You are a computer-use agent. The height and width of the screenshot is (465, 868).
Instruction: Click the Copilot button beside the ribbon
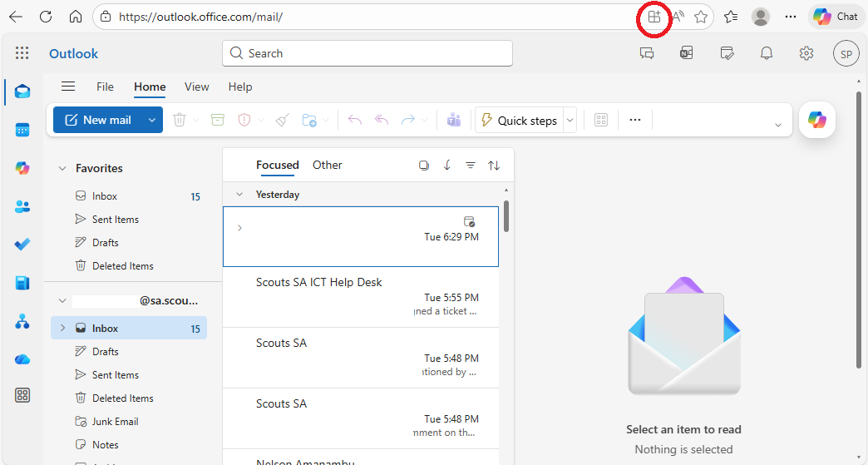(x=816, y=121)
